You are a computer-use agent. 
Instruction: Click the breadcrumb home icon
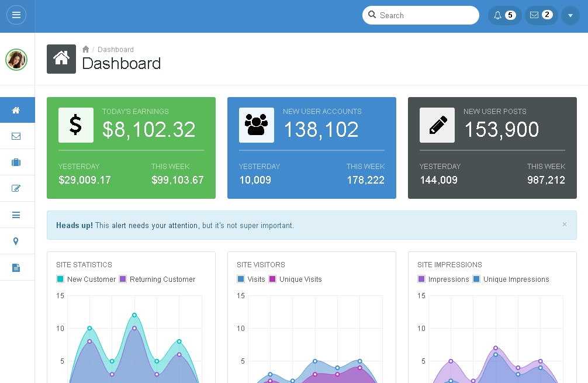(86, 50)
